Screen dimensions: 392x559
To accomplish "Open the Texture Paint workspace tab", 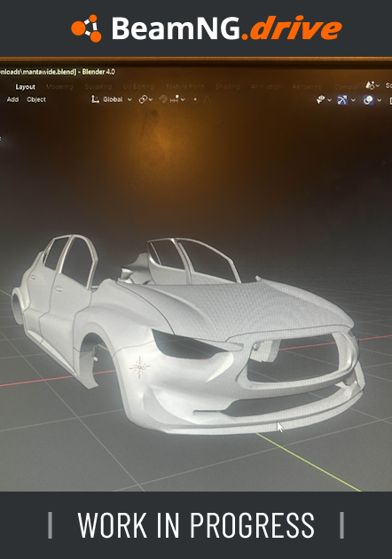I will (184, 87).
